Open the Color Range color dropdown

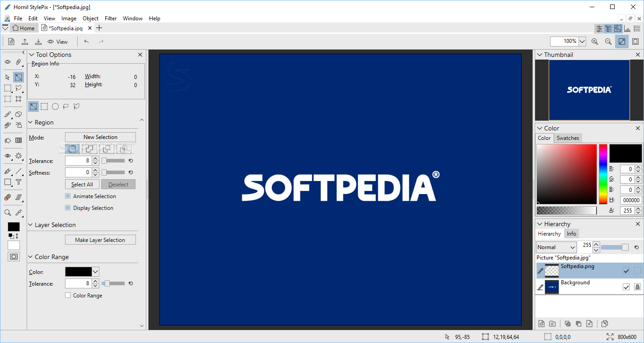95,272
